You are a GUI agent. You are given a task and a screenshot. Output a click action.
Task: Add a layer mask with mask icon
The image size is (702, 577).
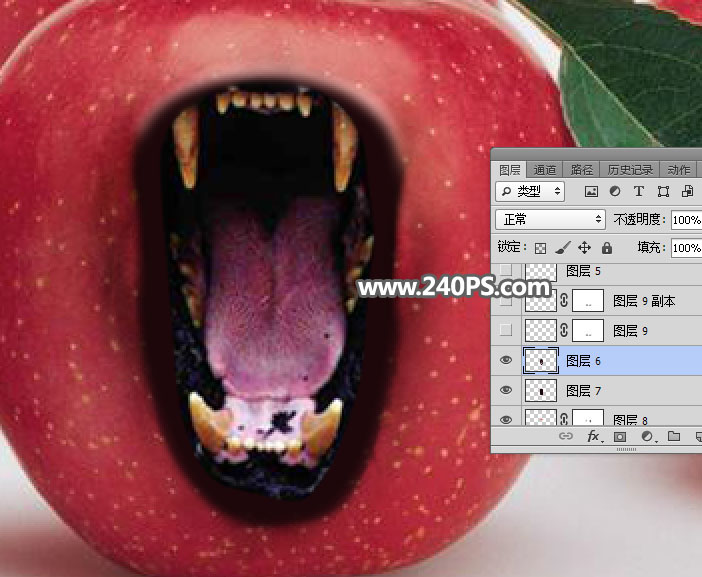620,436
